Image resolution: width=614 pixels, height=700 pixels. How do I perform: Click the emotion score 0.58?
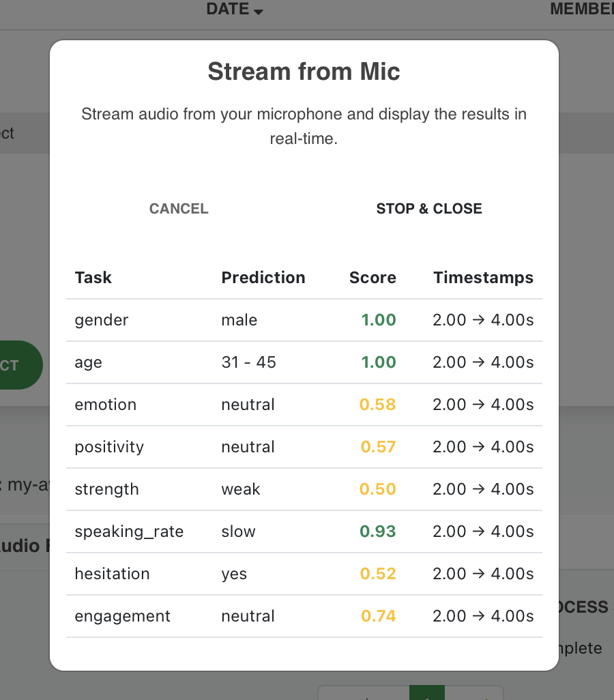pyautogui.click(x=378, y=405)
